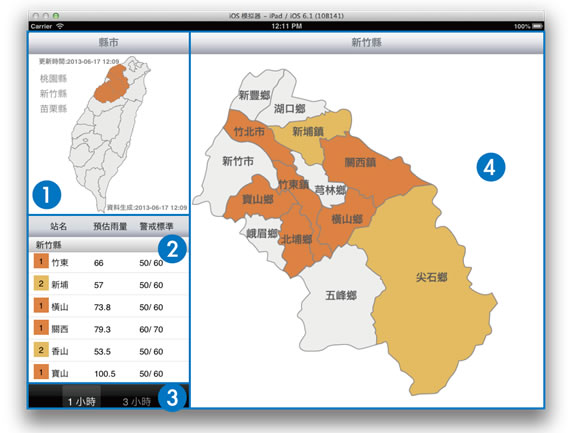Click the orange level 1 badge beside 竹東
Image resolution: width=573 pixels, height=433 pixels.
pos(41,262)
